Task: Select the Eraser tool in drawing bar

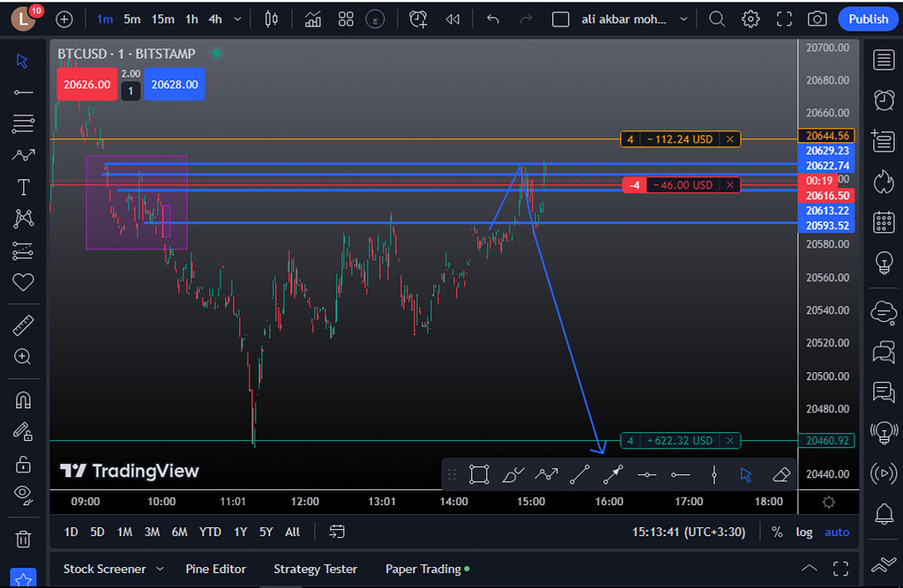Action: [780, 474]
